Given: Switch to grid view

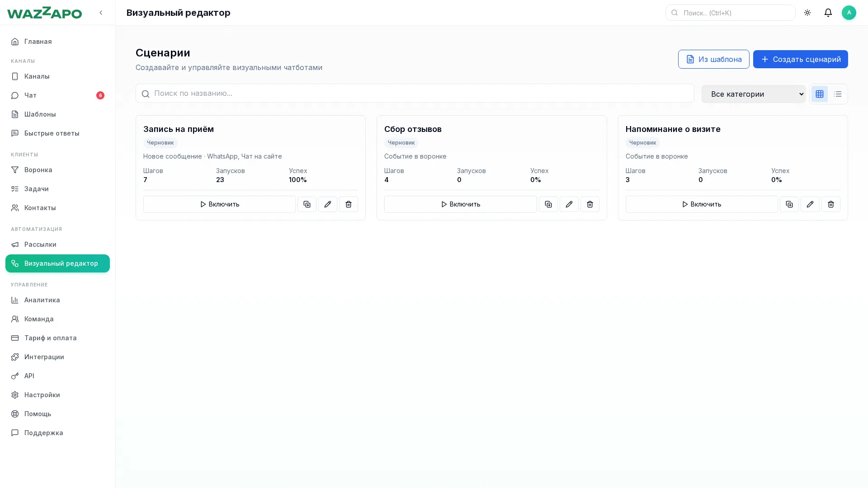Looking at the screenshot, I should (820, 94).
